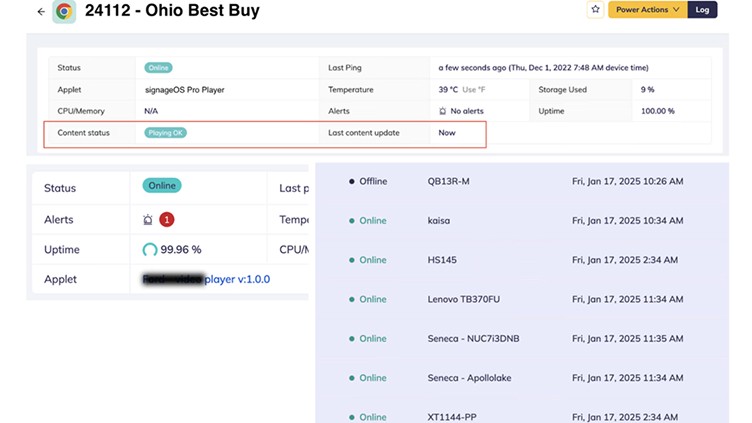Click the signageOS Pro Player applet value
The image size is (752, 423).
(x=185, y=90)
